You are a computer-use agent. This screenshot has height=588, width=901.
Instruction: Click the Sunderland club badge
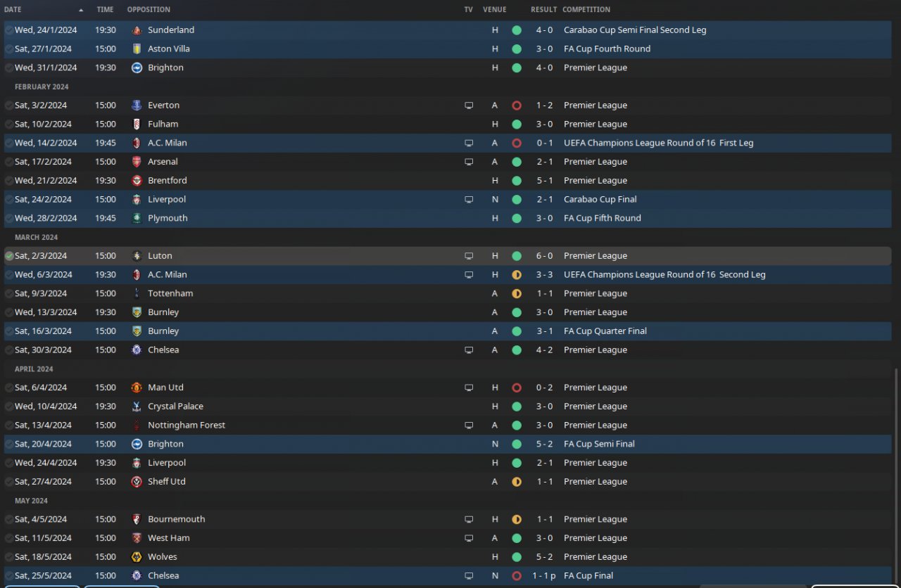(137, 30)
